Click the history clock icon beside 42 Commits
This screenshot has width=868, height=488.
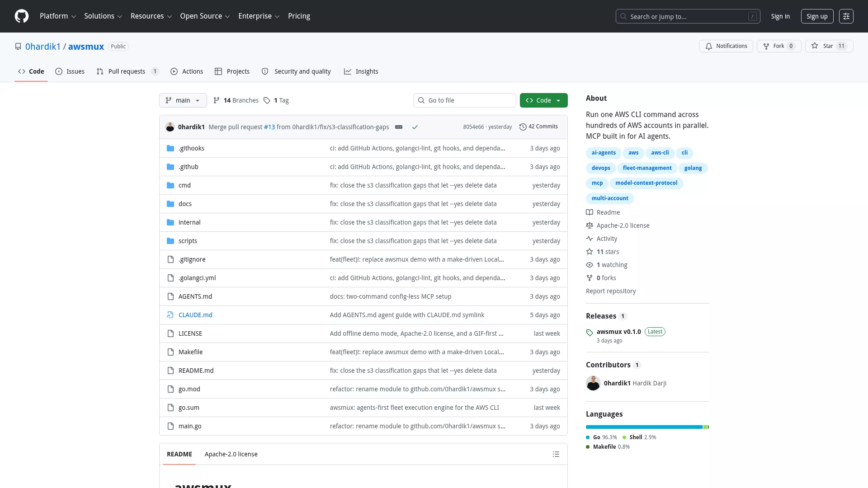tap(523, 127)
